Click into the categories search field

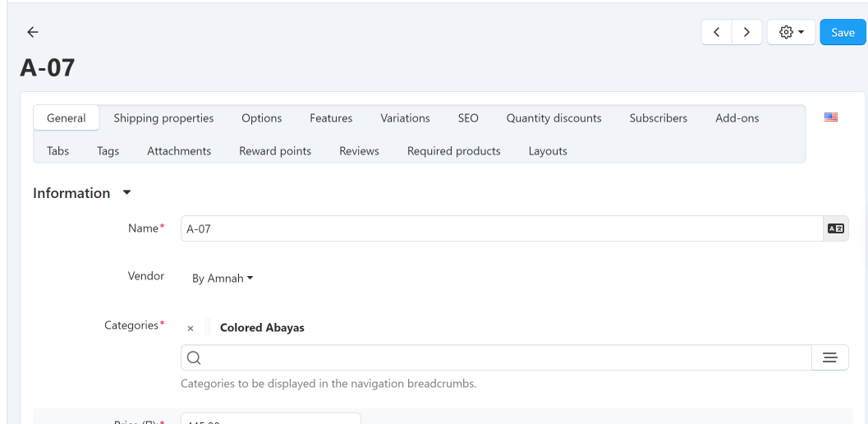pyautogui.click(x=496, y=358)
